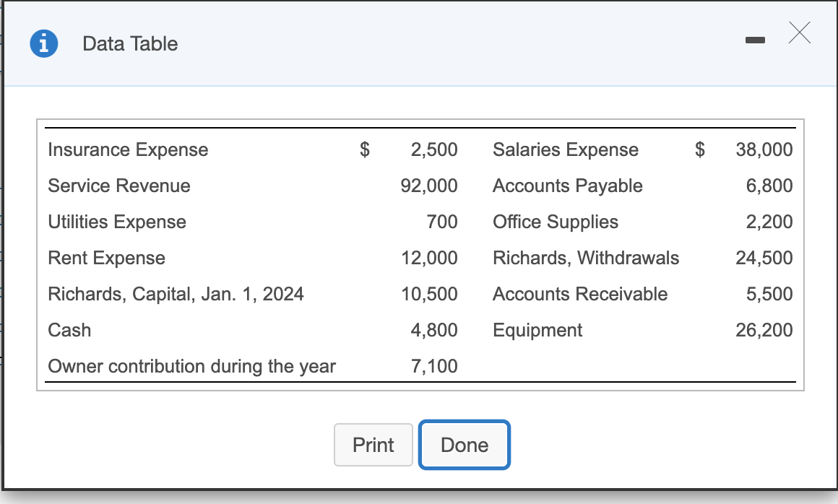
Task: Click the blue info icon
Action: (43, 43)
